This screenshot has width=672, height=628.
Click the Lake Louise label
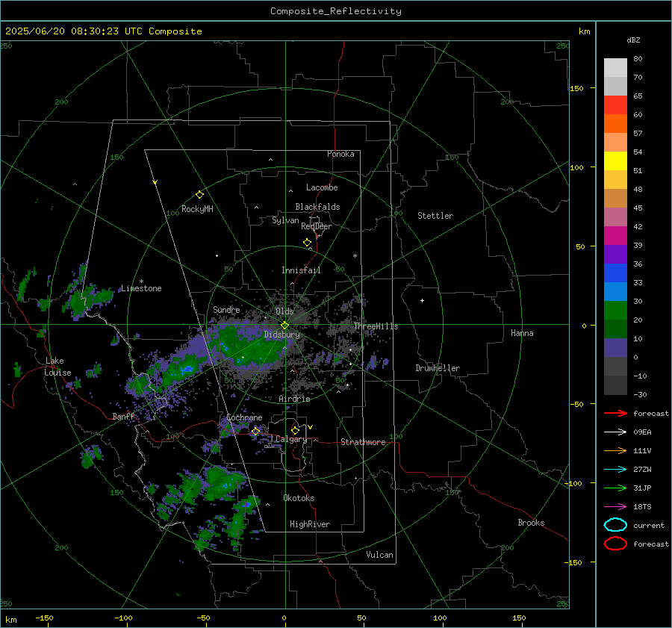[x=58, y=367]
